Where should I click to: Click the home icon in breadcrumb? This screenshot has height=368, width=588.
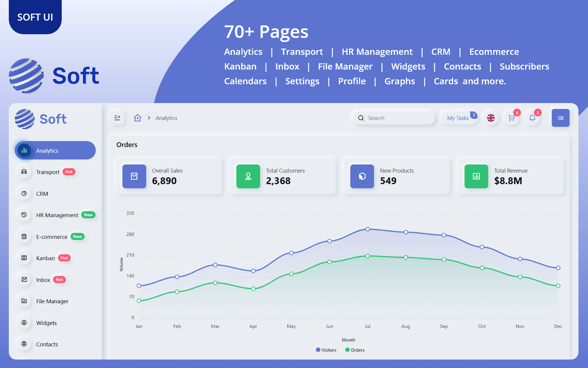pyautogui.click(x=137, y=118)
